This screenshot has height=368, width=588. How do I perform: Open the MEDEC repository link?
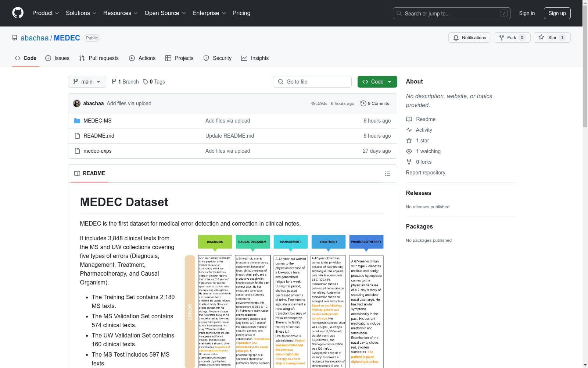coord(67,38)
